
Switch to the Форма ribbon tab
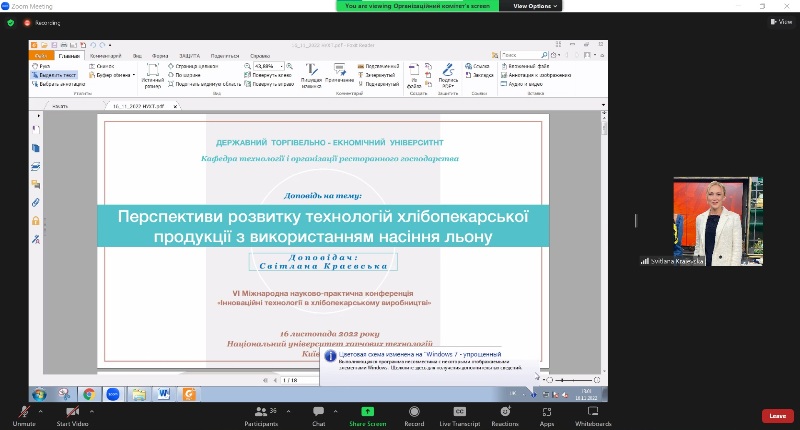point(160,56)
